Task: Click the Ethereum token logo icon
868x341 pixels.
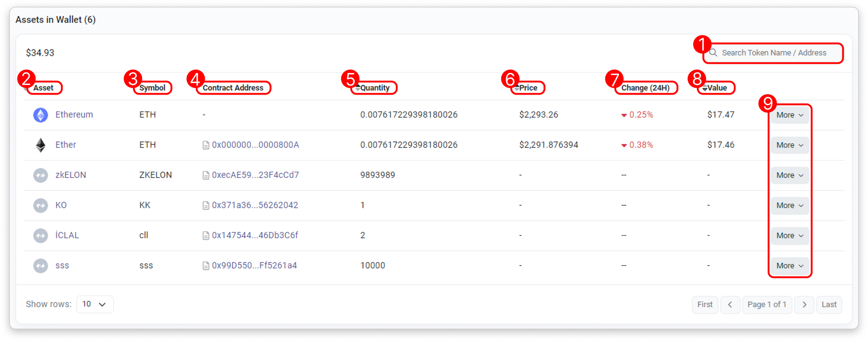Action: pos(40,115)
